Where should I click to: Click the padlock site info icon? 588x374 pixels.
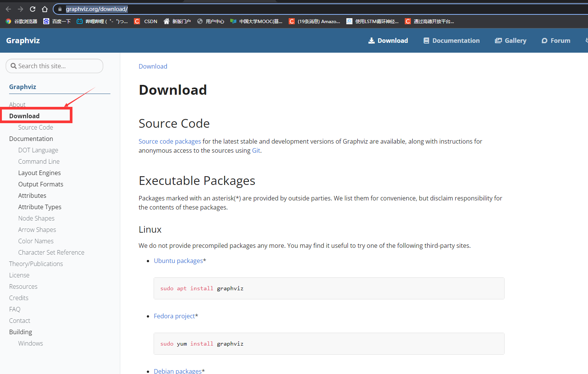60,9
